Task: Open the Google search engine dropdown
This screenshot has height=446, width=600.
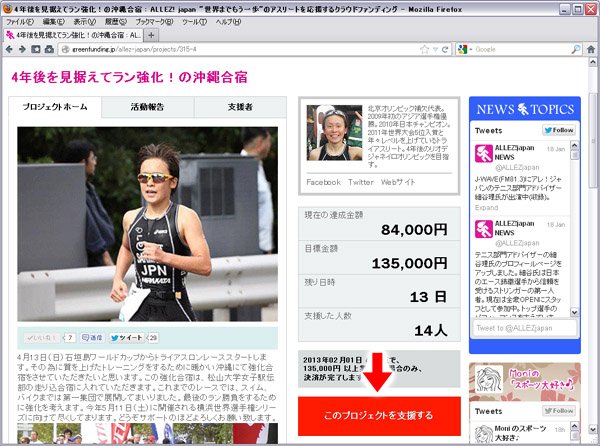Action: [x=467, y=48]
